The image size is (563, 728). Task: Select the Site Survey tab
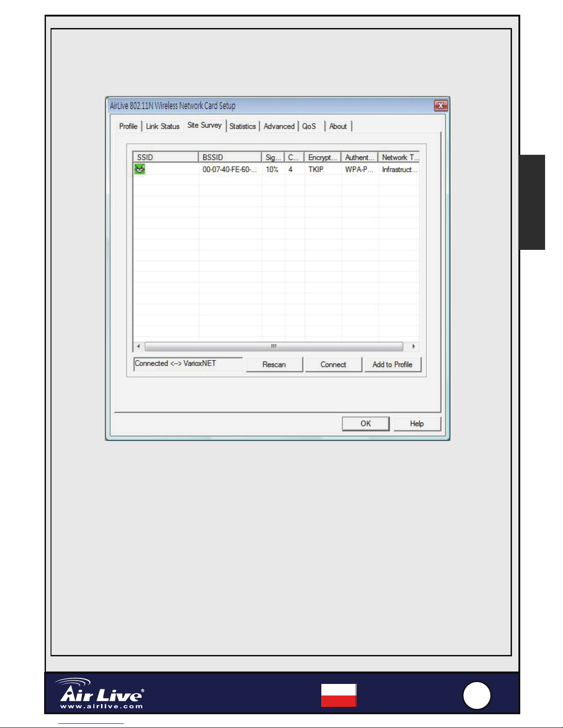[x=205, y=125]
